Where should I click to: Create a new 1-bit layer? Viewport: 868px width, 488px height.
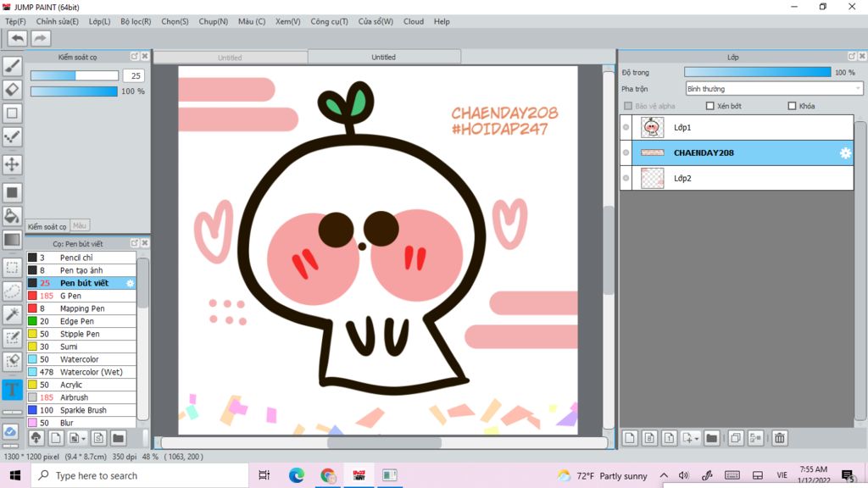pyautogui.click(x=669, y=438)
